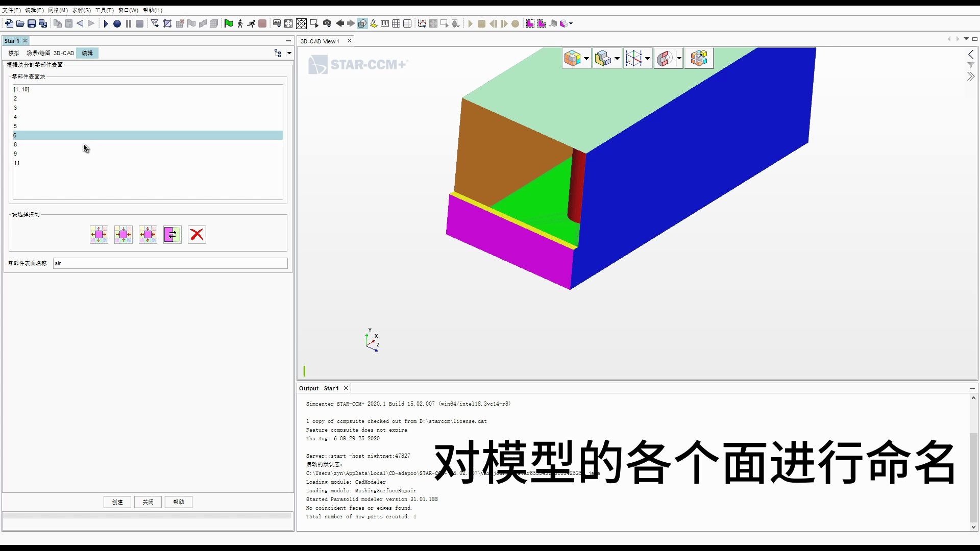Pause the solver with the pause icon
The image size is (980, 551).
(x=128, y=23)
